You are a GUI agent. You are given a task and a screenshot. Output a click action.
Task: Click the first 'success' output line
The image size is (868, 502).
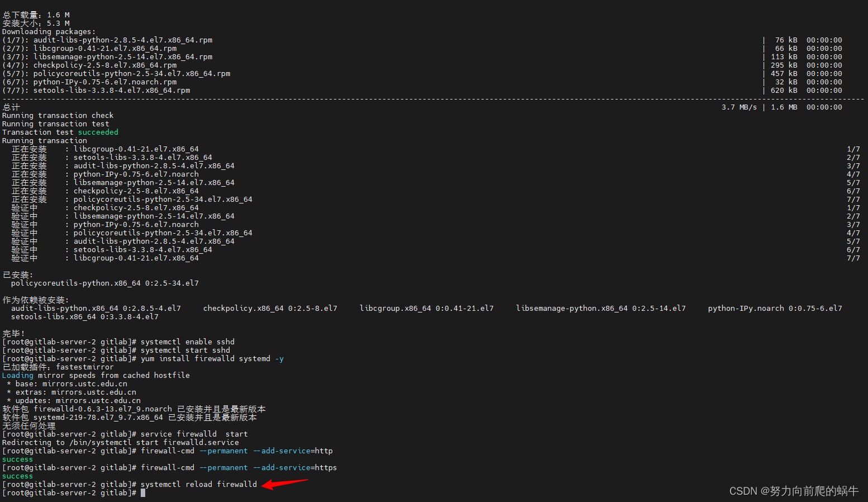[18, 460]
